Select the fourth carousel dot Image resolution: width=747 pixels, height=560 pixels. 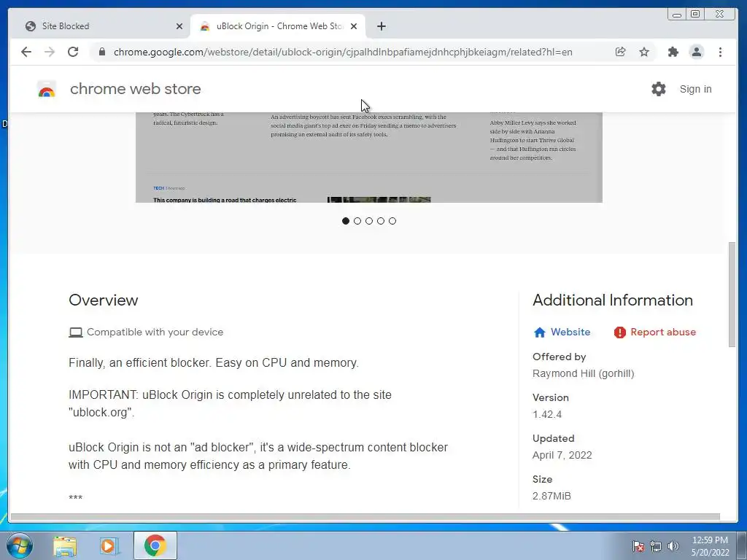point(381,221)
